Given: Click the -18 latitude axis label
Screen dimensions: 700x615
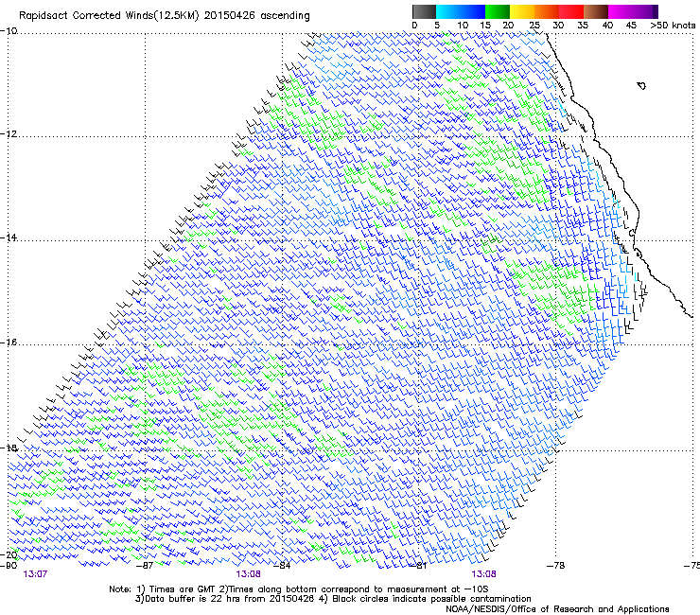Looking at the screenshot, I should point(9,448).
